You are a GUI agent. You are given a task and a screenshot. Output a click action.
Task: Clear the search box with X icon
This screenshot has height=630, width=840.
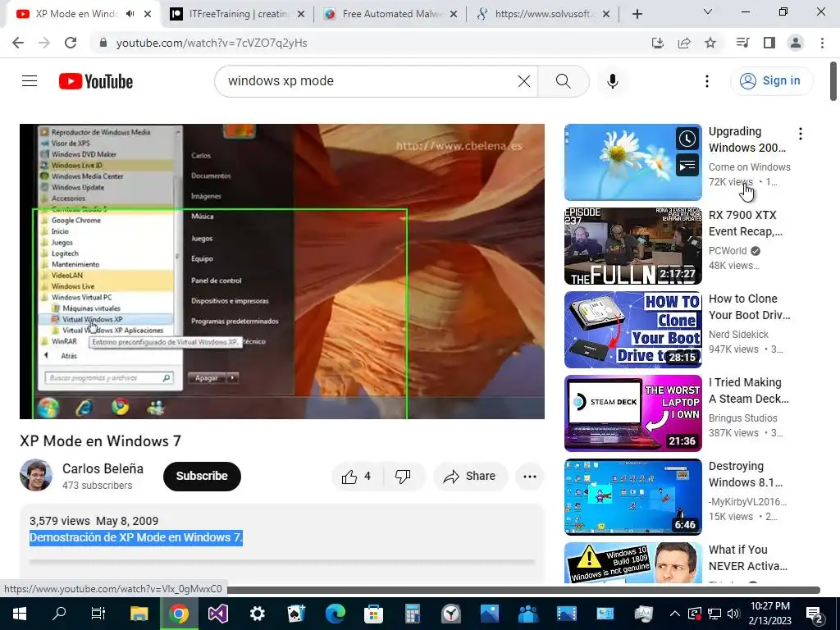point(524,81)
